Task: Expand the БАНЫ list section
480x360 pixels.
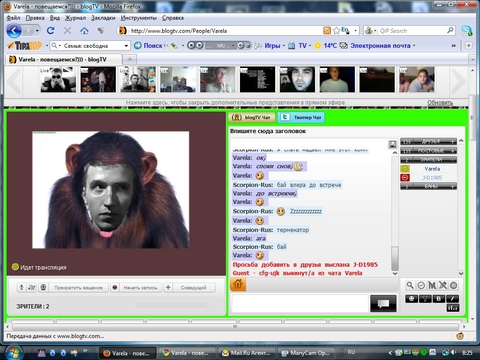Action: click(x=428, y=186)
